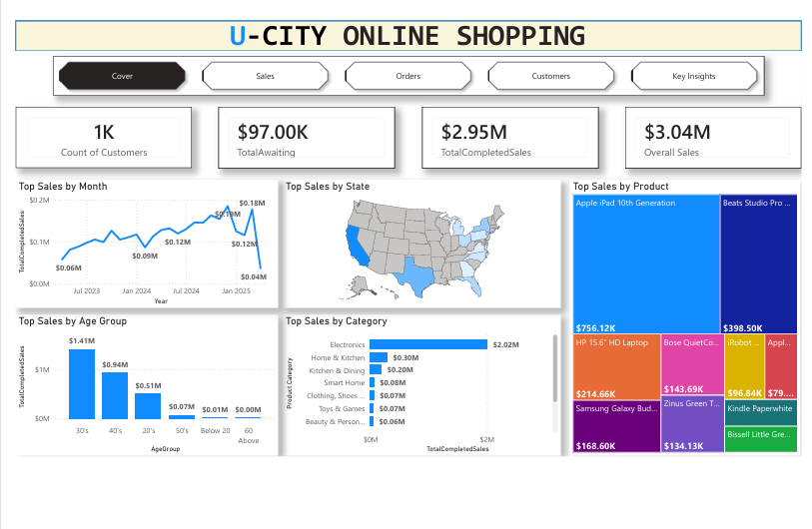Click the Overall Sales card
The width and height of the screenshot is (812, 529).
tap(713, 137)
